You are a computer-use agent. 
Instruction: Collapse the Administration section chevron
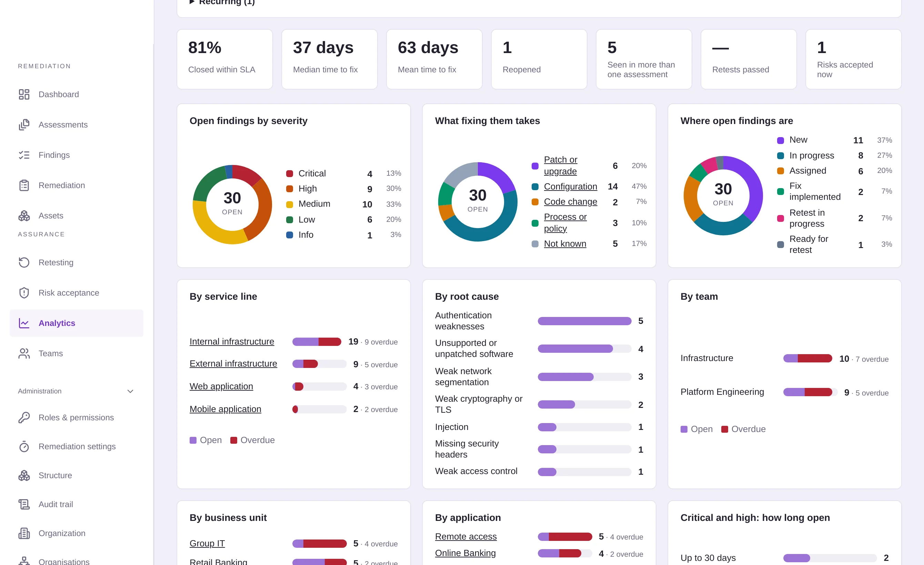point(130,391)
